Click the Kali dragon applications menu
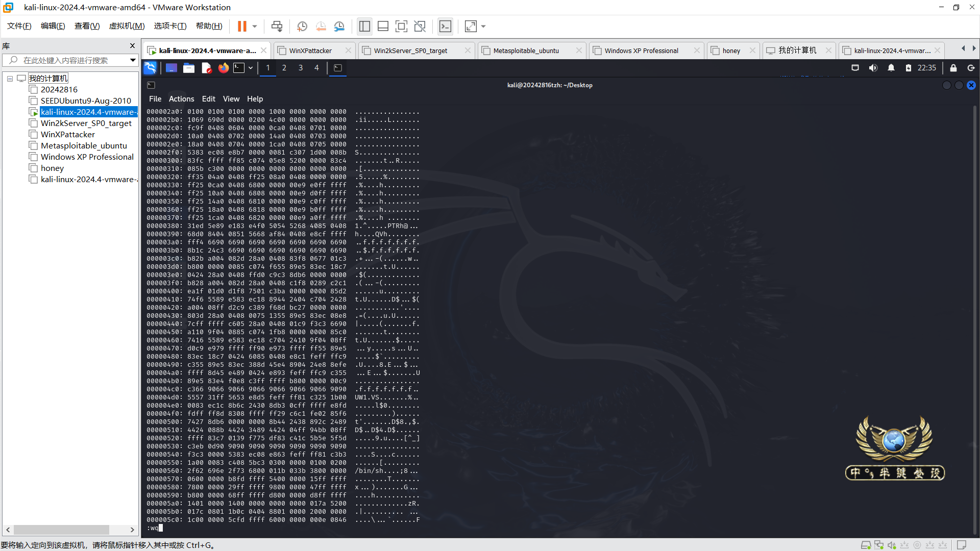This screenshot has width=980, height=551. (x=150, y=68)
